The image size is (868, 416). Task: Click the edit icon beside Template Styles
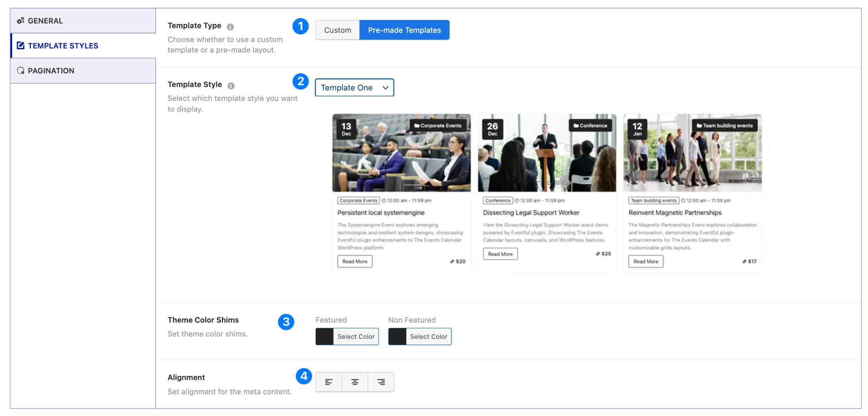pyautogui.click(x=20, y=45)
